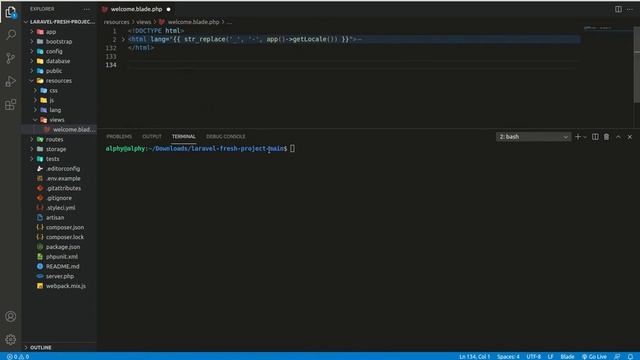
Task: Open the Accounts icon in activity bar
Action: (11, 316)
